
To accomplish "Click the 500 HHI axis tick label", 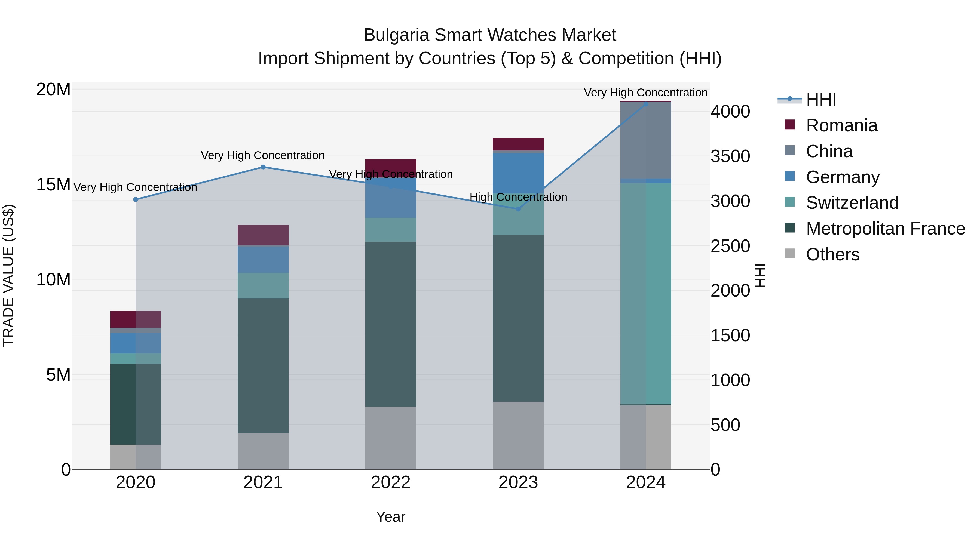I will coord(725,425).
